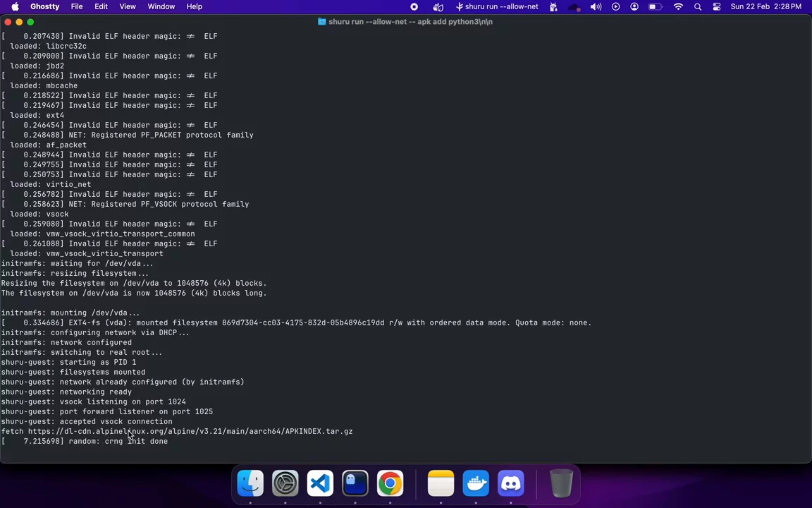Viewport: 812px width, 508px height.
Task: Open Discord from the dock
Action: (x=511, y=483)
